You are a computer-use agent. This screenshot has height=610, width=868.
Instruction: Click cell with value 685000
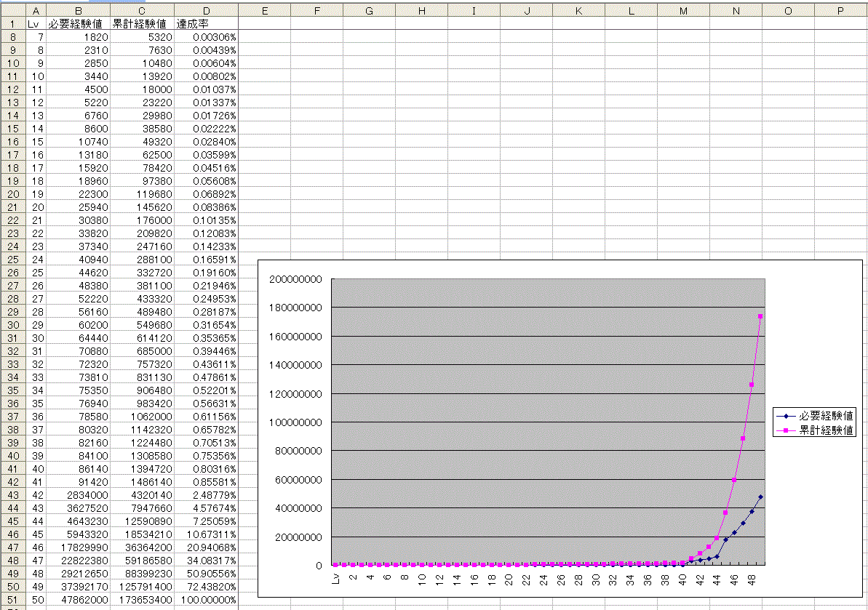[143, 351]
